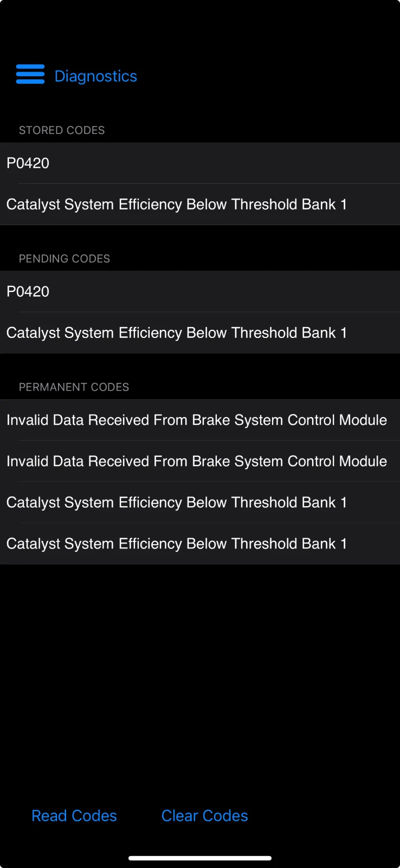This screenshot has width=400, height=868.
Task: Re-scan the vehicle using Read Codes
Action: click(x=74, y=815)
